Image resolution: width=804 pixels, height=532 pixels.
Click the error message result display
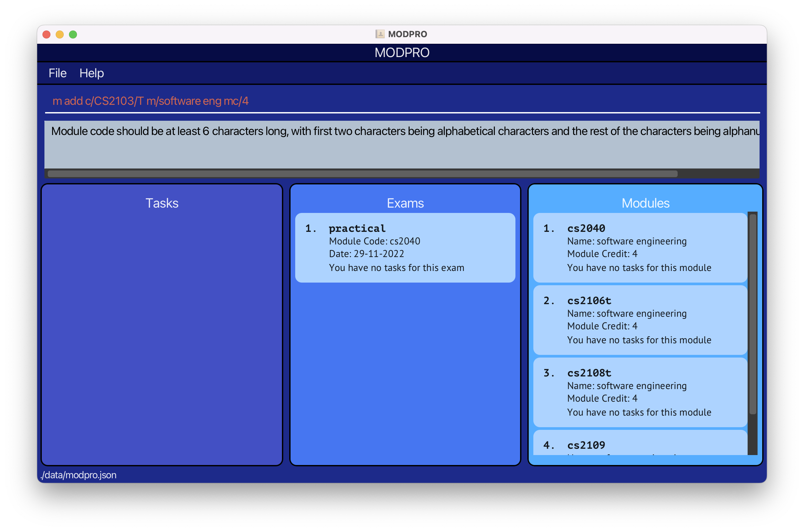[402, 144]
